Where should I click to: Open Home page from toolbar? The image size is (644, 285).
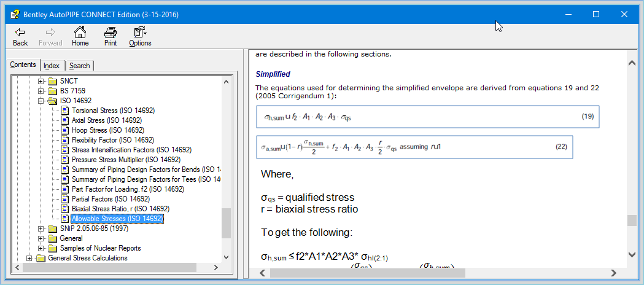80,37
